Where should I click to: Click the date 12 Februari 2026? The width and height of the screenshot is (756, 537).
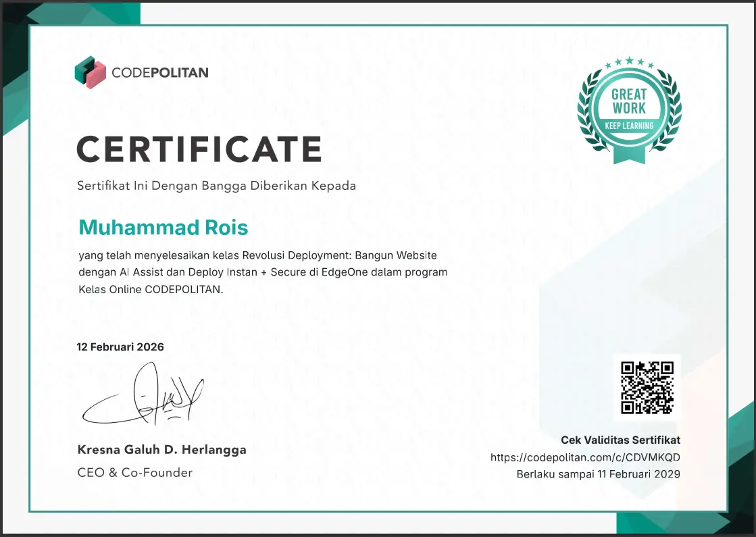[120, 347]
